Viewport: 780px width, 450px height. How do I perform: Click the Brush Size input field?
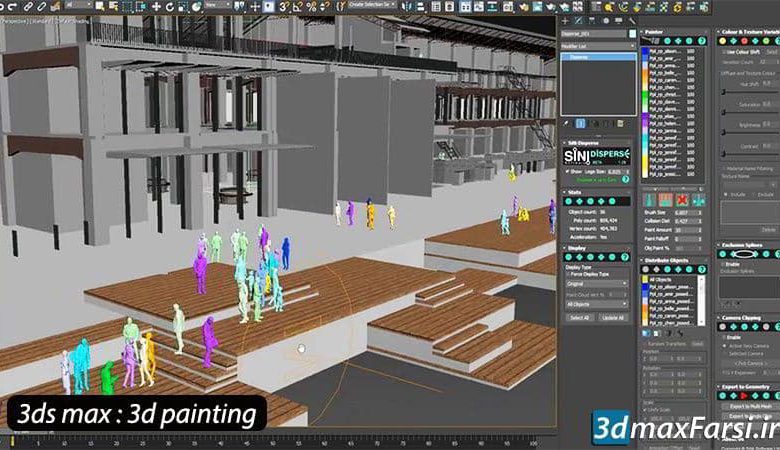pyautogui.click(x=681, y=213)
